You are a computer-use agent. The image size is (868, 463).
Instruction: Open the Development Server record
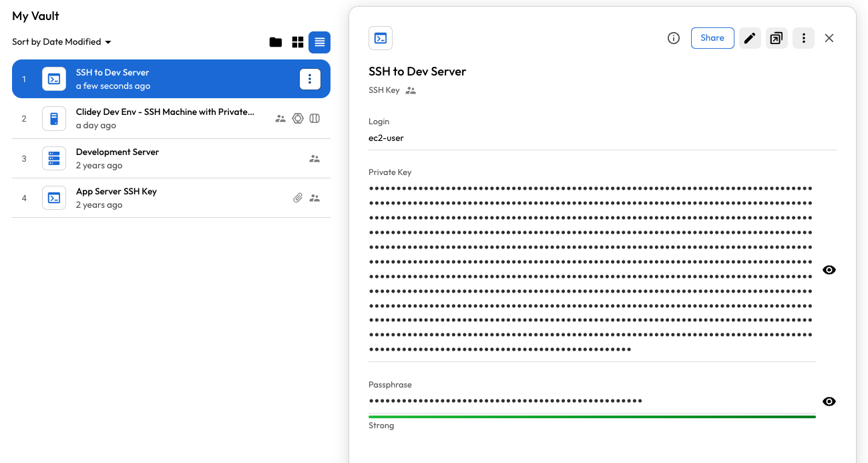click(x=118, y=158)
